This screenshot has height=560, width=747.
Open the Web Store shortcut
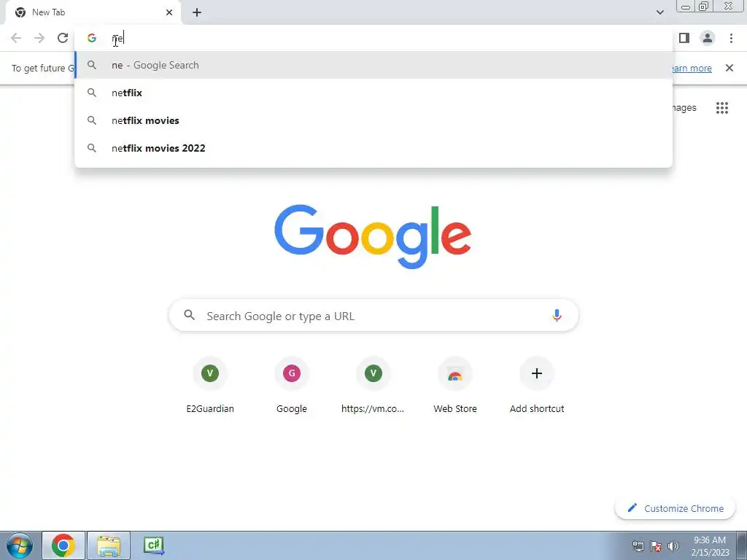[455, 386]
